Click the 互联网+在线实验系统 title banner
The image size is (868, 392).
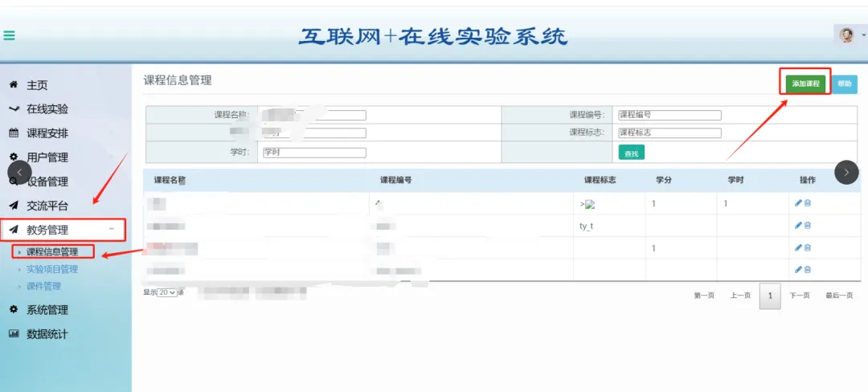[x=433, y=36]
